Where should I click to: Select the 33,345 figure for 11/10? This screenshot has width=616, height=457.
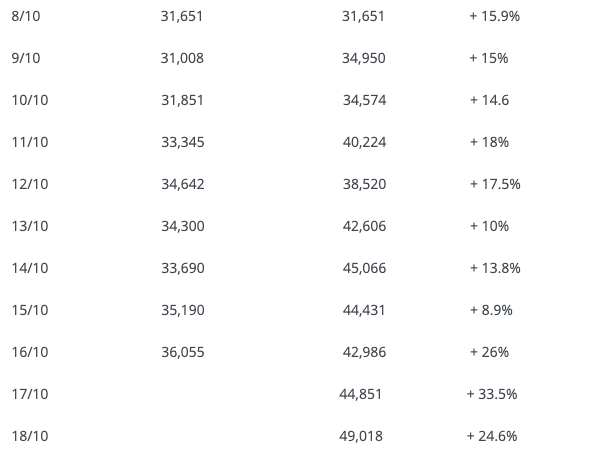click(x=183, y=142)
